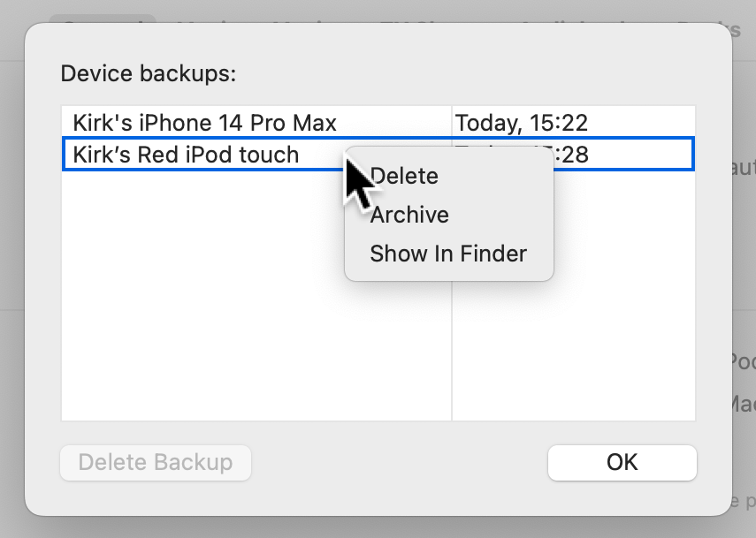
Task: Confirm the dialog with the OK button
Action: (x=622, y=462)
